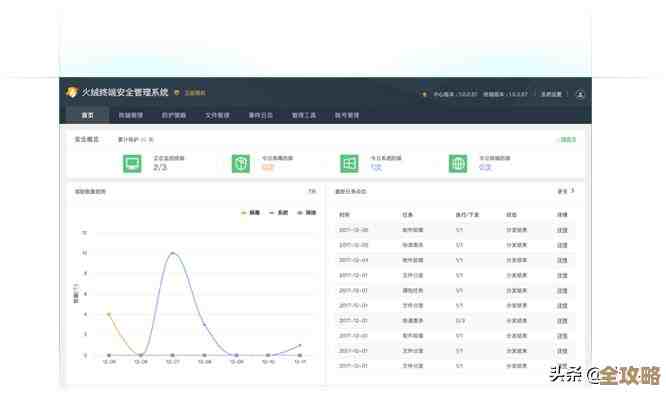Click the green system defense windows icon
666x394 pixels.
tap(349, 163)
